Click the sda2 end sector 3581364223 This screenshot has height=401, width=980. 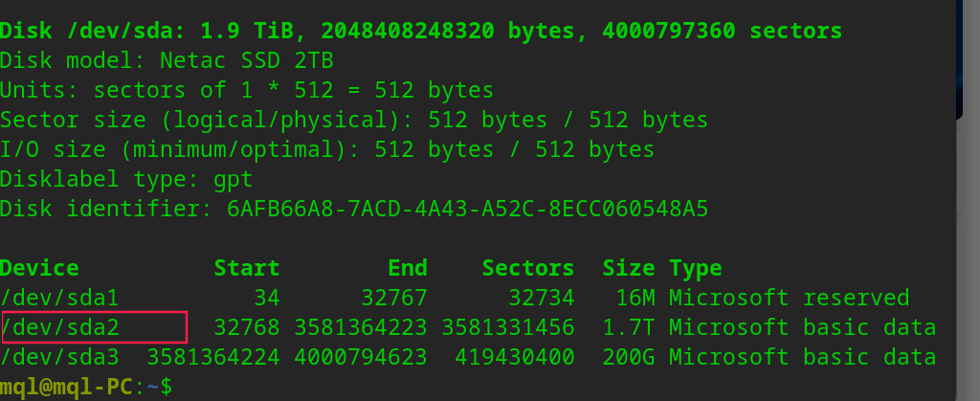[x=361, y=327]
